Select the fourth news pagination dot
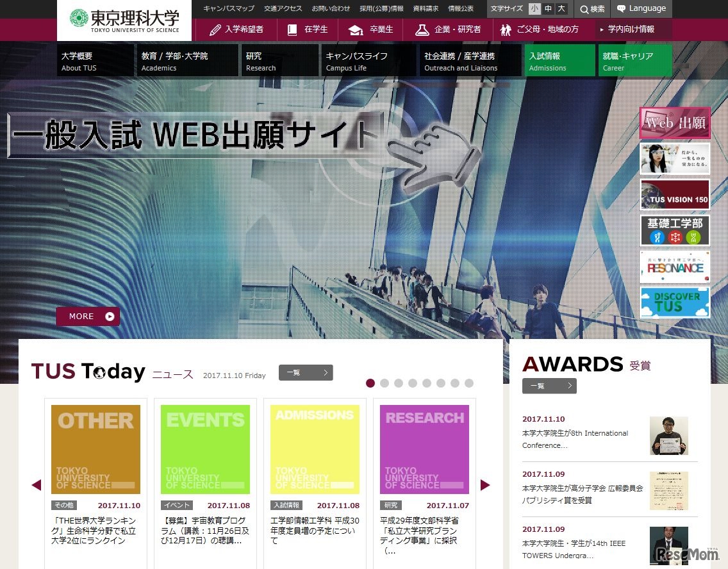Screen dimensions: 728x569 tap(413, 383)
